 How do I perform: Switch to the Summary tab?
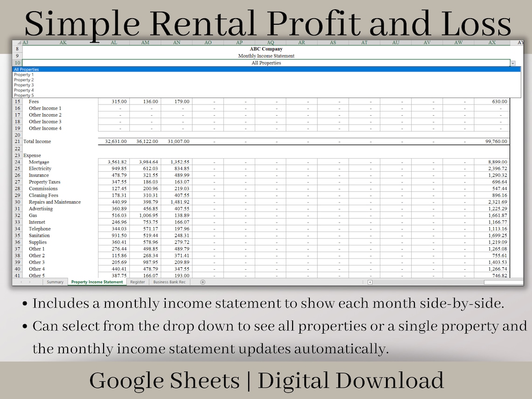click(x=55, y=282)
